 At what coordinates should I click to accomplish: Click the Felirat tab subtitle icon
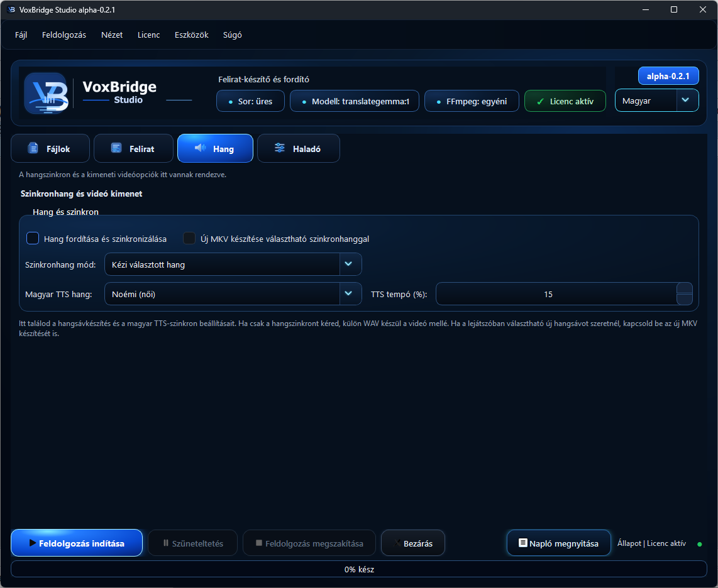point(116,148)
